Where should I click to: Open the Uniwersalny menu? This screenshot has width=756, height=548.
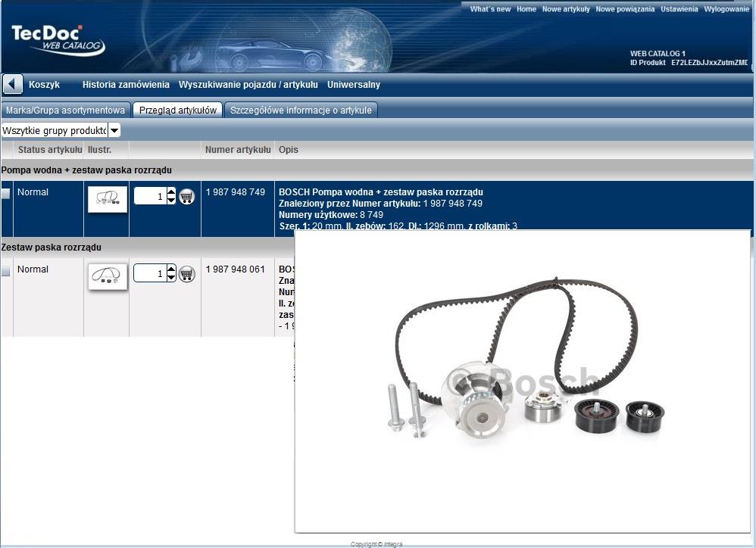pos(354,85)
